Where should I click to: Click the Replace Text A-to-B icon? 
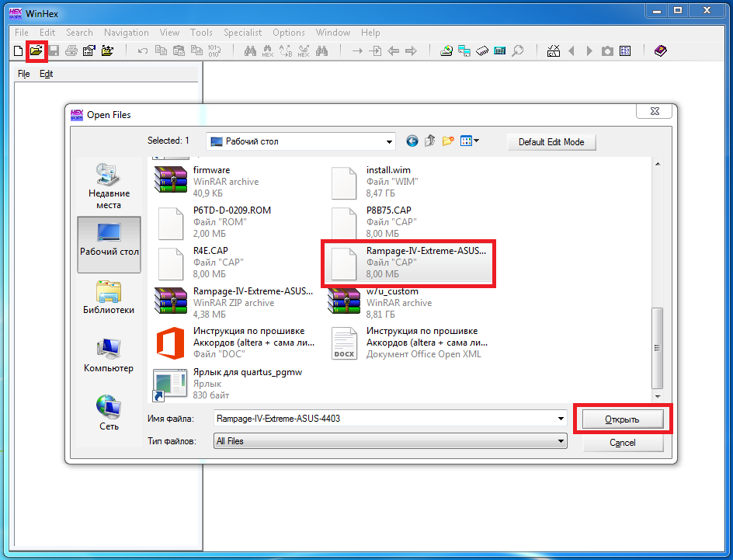pos(286,51)
